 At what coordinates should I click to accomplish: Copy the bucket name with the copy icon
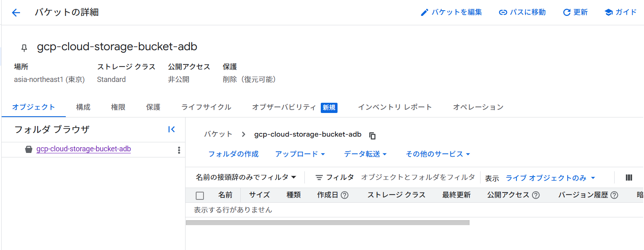click(372, 135)
